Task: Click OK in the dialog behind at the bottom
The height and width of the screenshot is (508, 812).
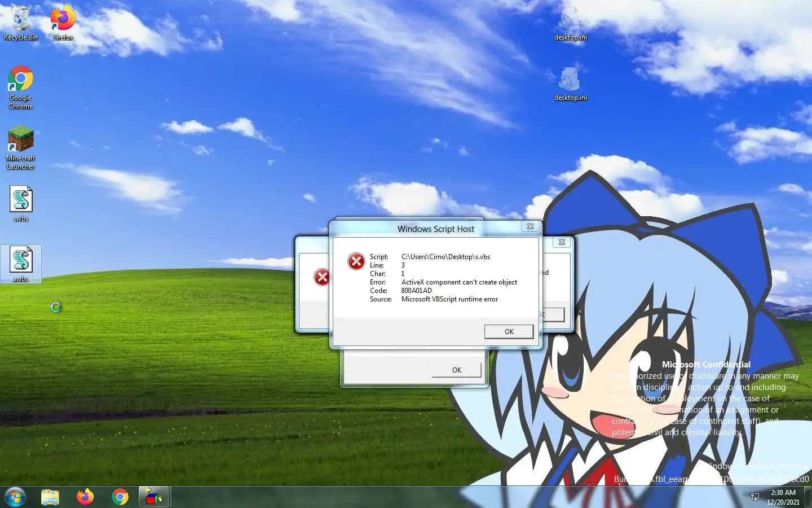Action: click(x=456, y=370)
